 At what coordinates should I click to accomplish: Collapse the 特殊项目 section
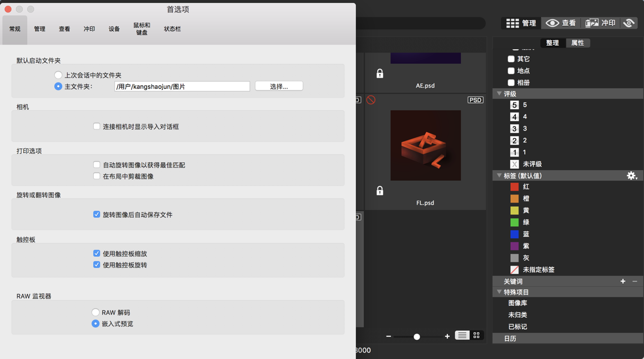click(499, 292)
